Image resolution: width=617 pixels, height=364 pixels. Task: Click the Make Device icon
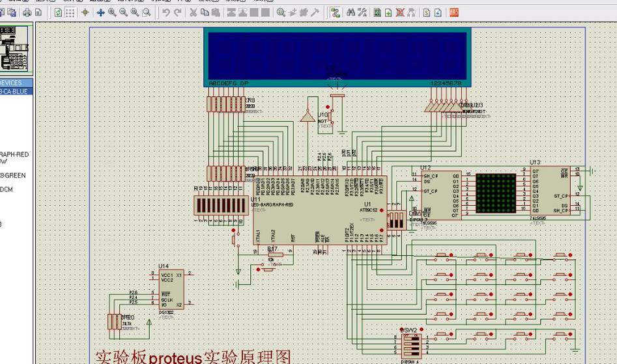tap(293, 12)
